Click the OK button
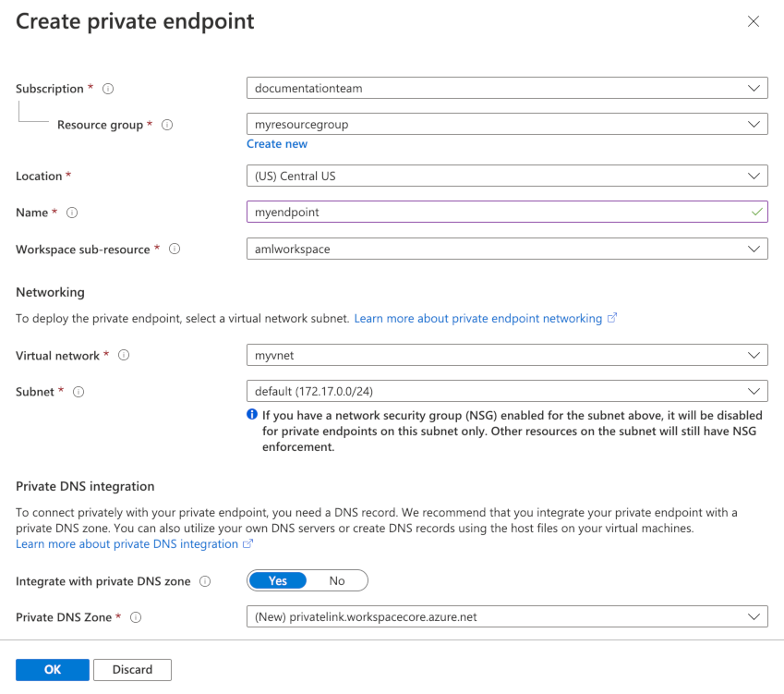Image resolution: width=784 pixels, height=694 pixels. pos(52,669)
